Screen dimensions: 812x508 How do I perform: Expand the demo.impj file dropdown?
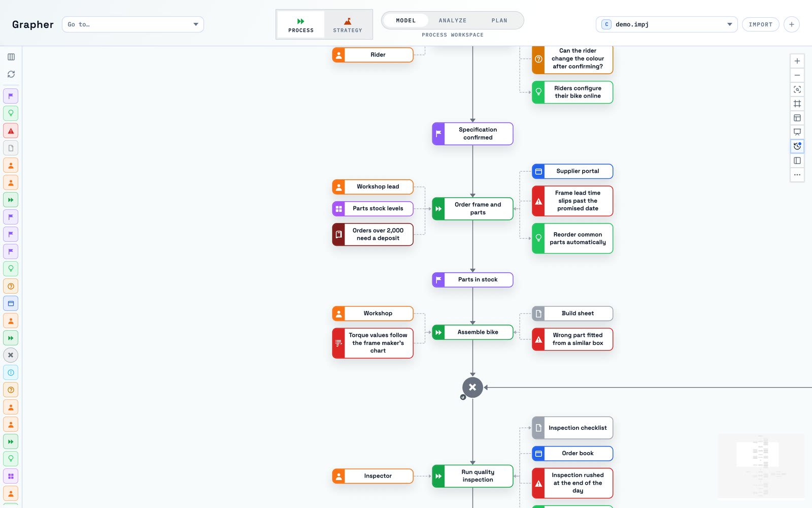point(667,24)
